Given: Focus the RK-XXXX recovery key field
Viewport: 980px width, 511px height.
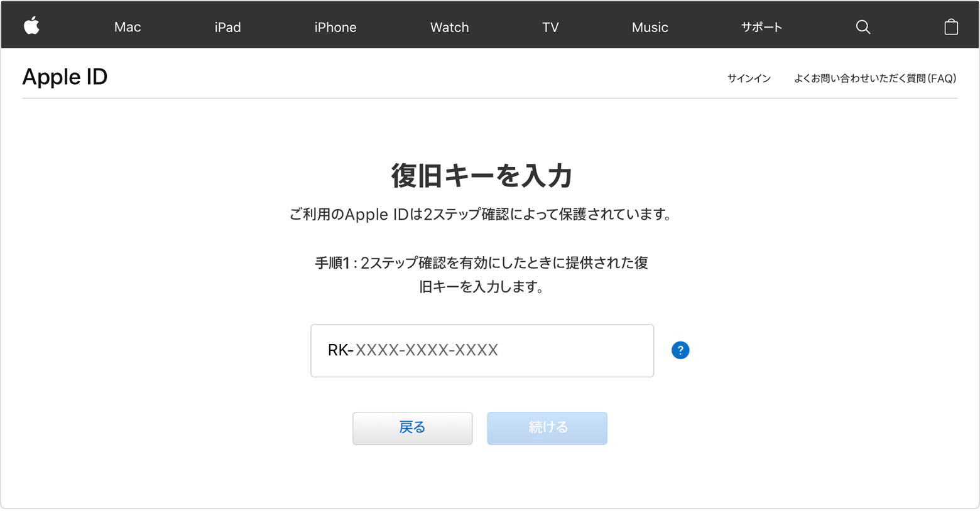Looking at the screenshot, I should coord(482,350).
